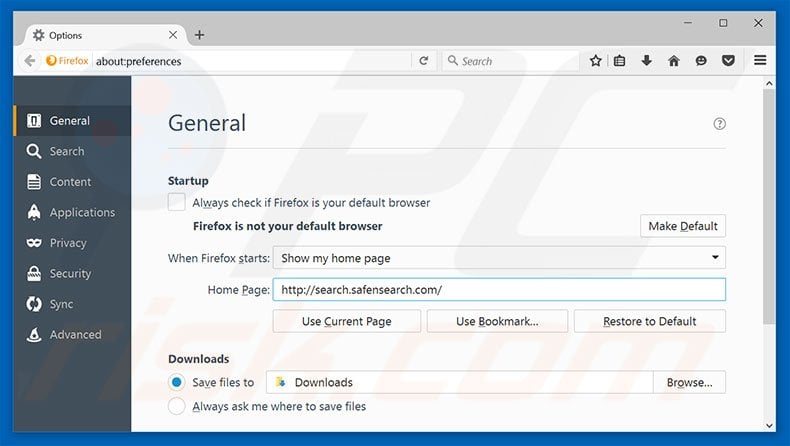
Task: Open the Hello chat smiley icon
Action: click(701, 61)
